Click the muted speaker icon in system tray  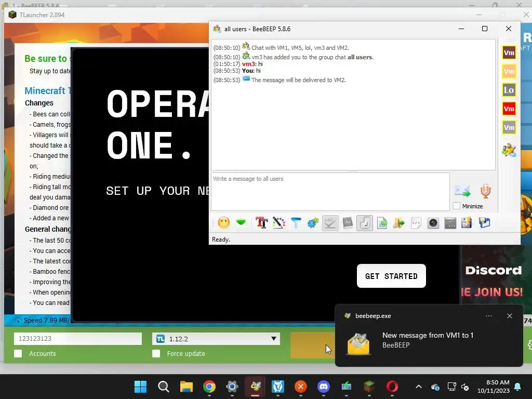point(465,387)
